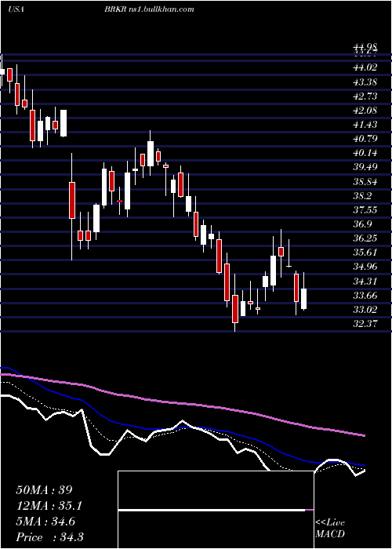Screen dimensions: 392x549
Task: Click the 36.9 price axis label
Action: [x=362, y=224]
